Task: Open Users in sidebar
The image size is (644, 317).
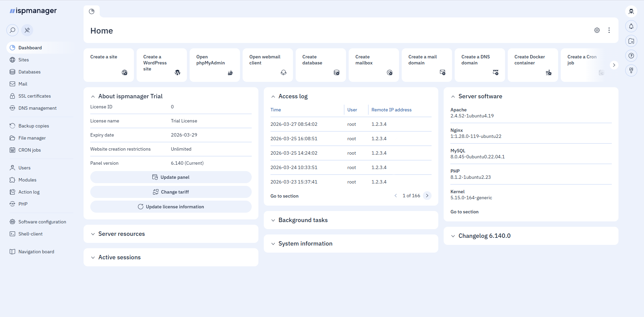Action: [x=40, y=168]
